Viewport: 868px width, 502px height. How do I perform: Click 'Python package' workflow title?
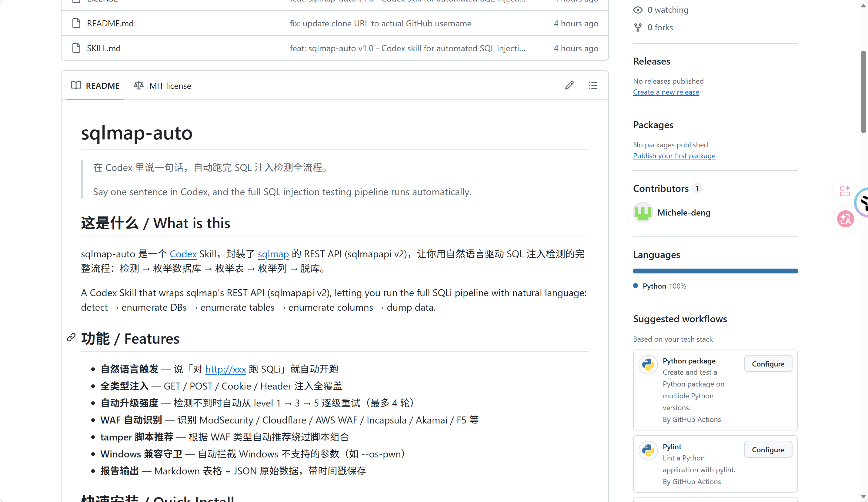pos(689,361)
